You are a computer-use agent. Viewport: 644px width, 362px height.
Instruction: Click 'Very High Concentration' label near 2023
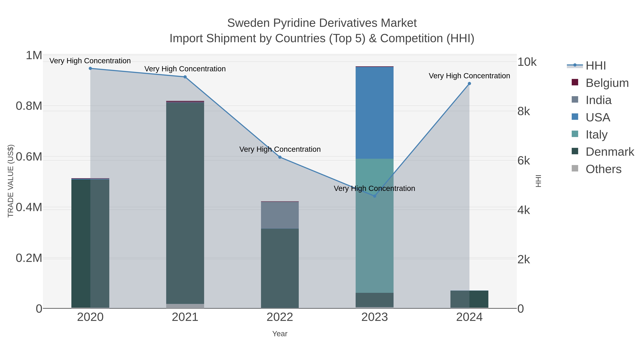click(374, 188)
